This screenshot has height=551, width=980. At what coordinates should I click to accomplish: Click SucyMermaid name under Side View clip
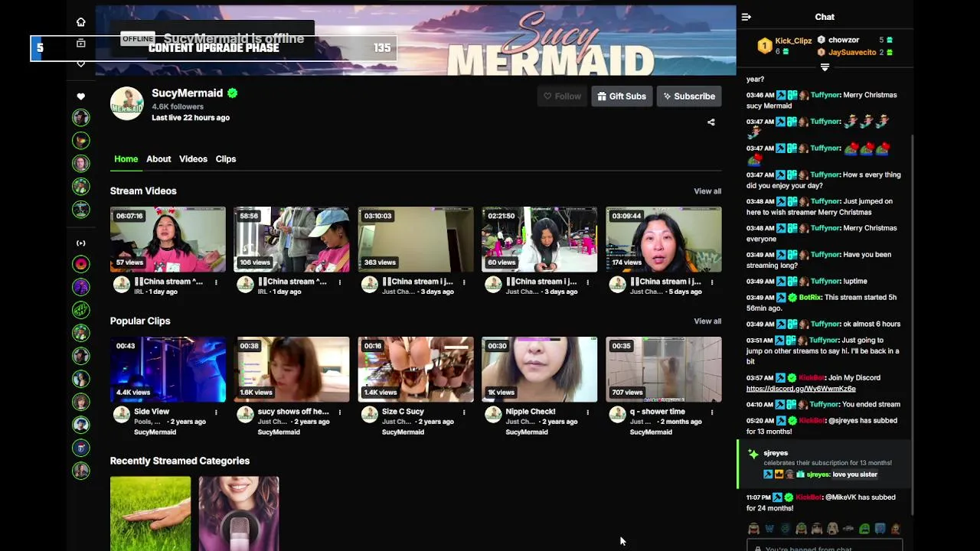[x=155, y=432]
